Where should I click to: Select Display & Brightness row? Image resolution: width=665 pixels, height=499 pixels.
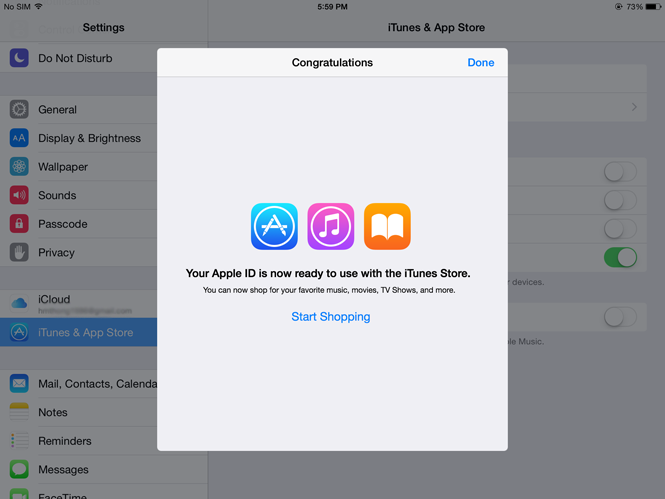pos(78,138)
